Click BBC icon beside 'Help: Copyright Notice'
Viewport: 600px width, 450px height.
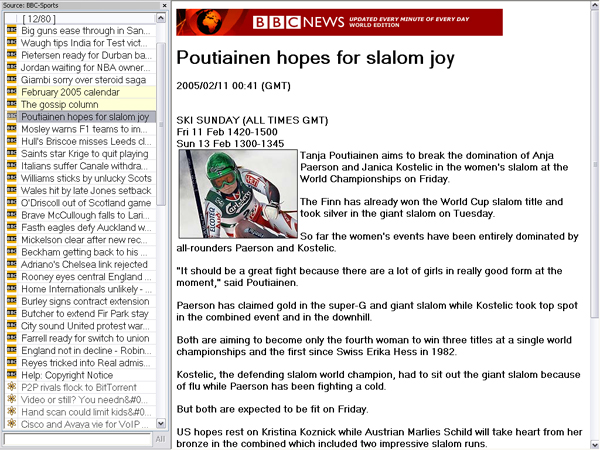pos(11,374)
